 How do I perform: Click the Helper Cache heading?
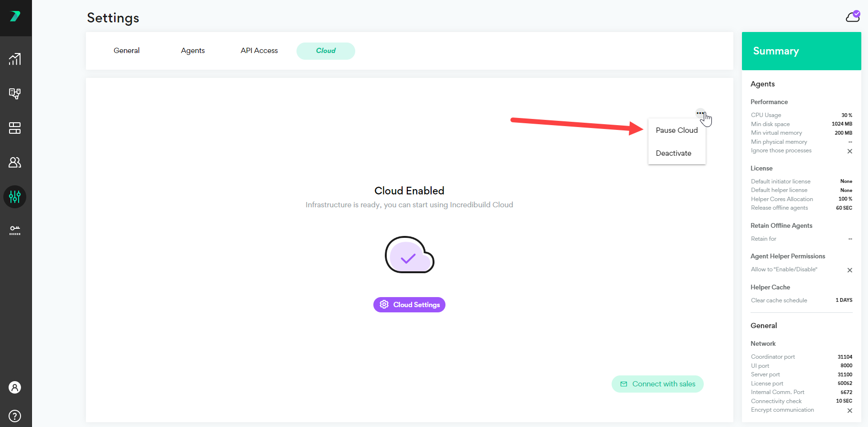770,288
